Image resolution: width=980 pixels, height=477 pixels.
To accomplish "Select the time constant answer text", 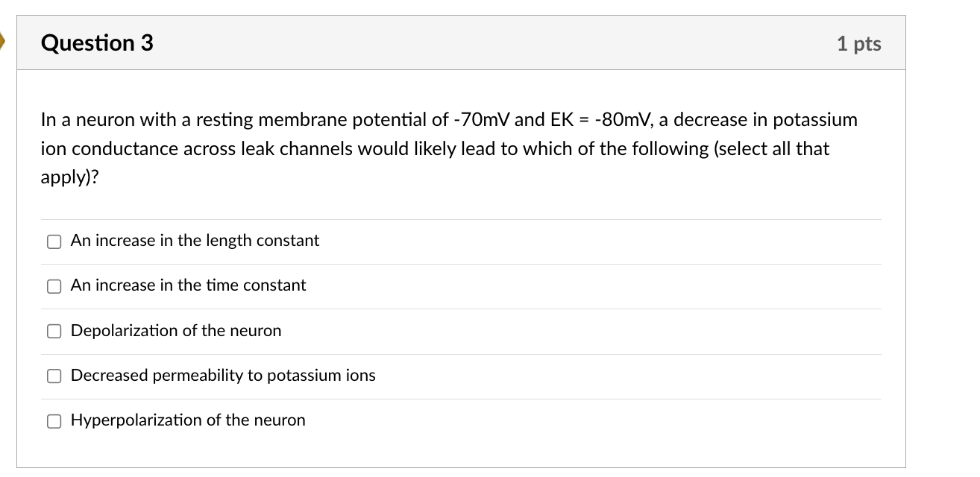I will 187,285.
